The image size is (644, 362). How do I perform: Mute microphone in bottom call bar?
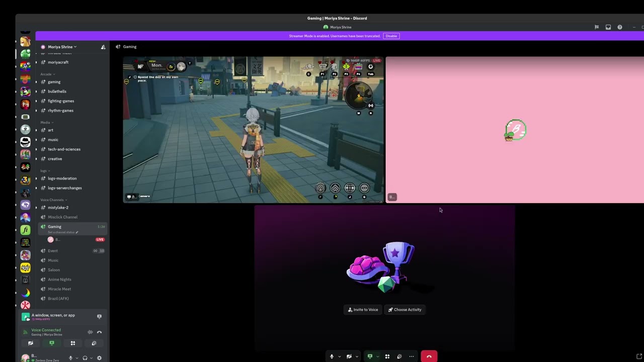pyautogui.click(x=332, y=356)
